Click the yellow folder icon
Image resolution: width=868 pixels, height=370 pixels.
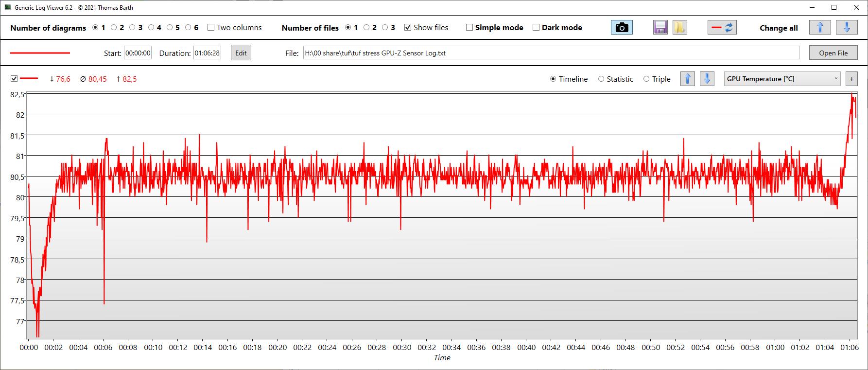pyautogui.click(x=679, y=28)
